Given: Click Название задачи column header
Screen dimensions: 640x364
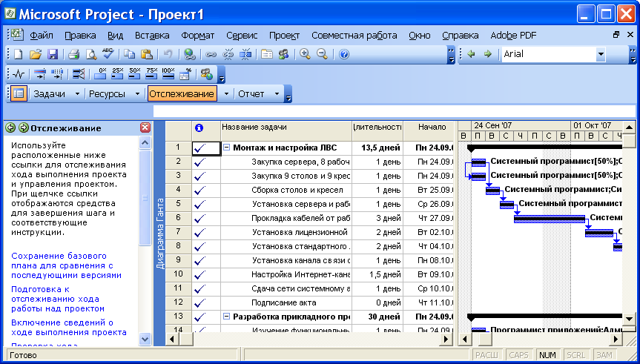Looking at the screenshot, I should (x=286, y=131).
